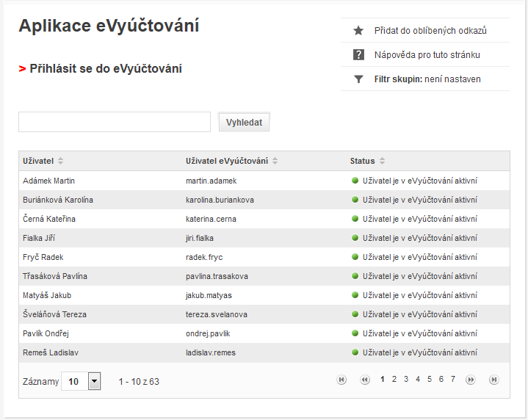Click the search input field
Viewport: 528px width, 420px height.
(x=115, y=122)
